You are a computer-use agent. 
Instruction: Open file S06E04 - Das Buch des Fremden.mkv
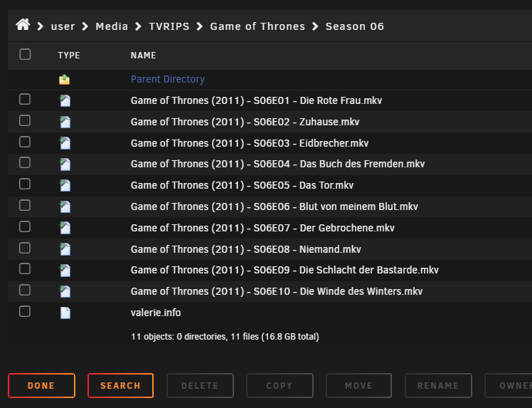(277, 164)
